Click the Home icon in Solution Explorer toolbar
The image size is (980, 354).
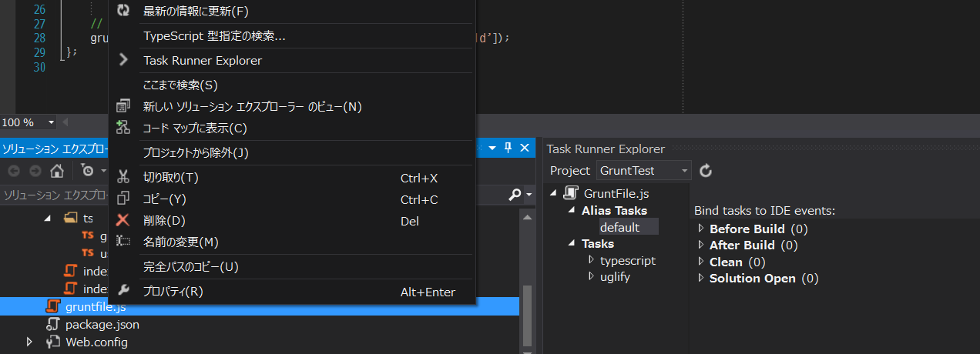(57, 171)
